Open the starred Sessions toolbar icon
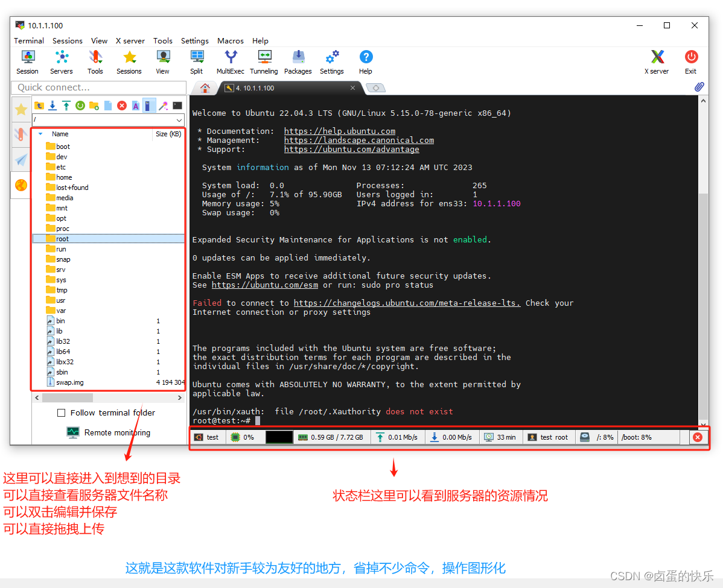The height and width of the screenshot is (588, 723). click(x=129, y=62)
